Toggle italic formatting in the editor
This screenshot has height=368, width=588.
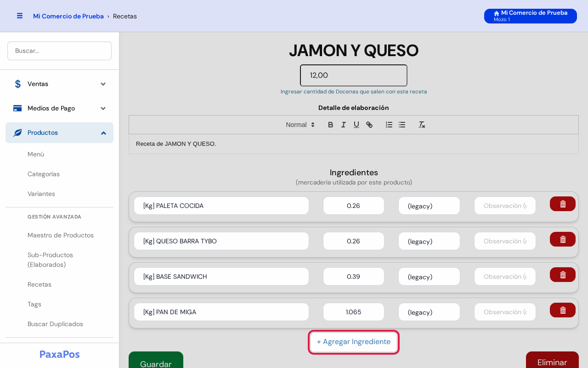[343, 125]
